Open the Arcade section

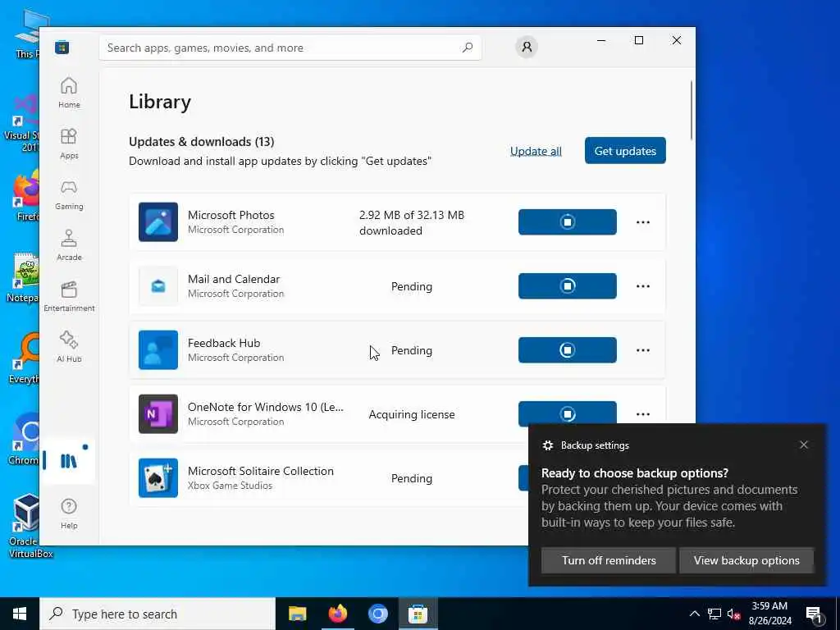(69, 245)
